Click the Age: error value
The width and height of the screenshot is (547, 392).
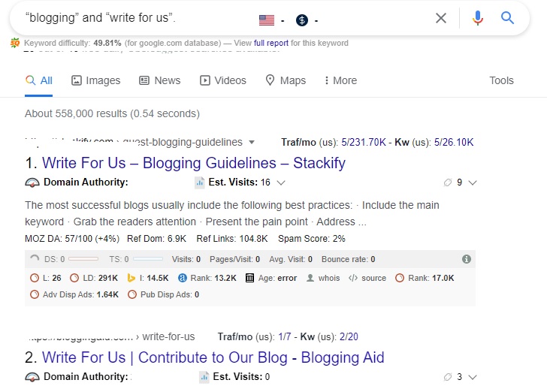coord(287,278)
